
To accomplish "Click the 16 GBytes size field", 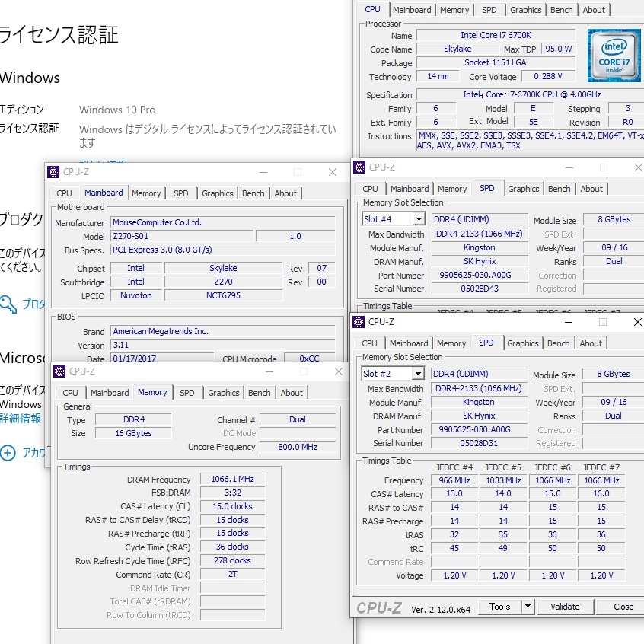I will [133, 433].
